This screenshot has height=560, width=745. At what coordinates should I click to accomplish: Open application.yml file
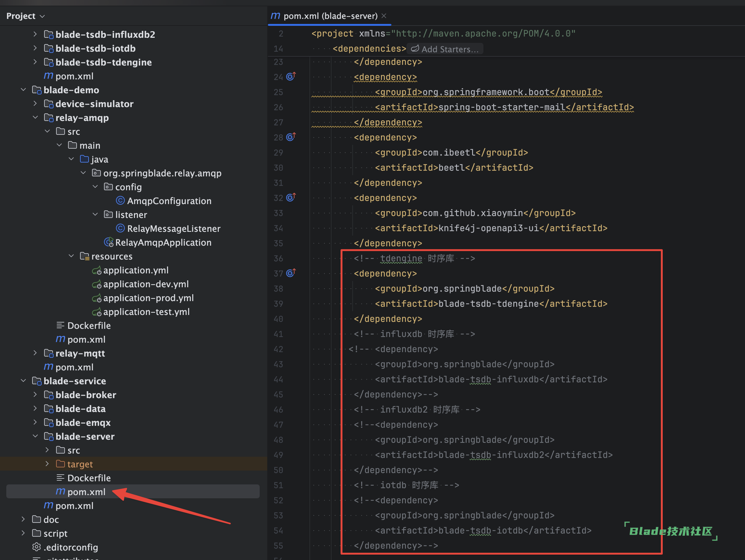click(x=130, y=270)
